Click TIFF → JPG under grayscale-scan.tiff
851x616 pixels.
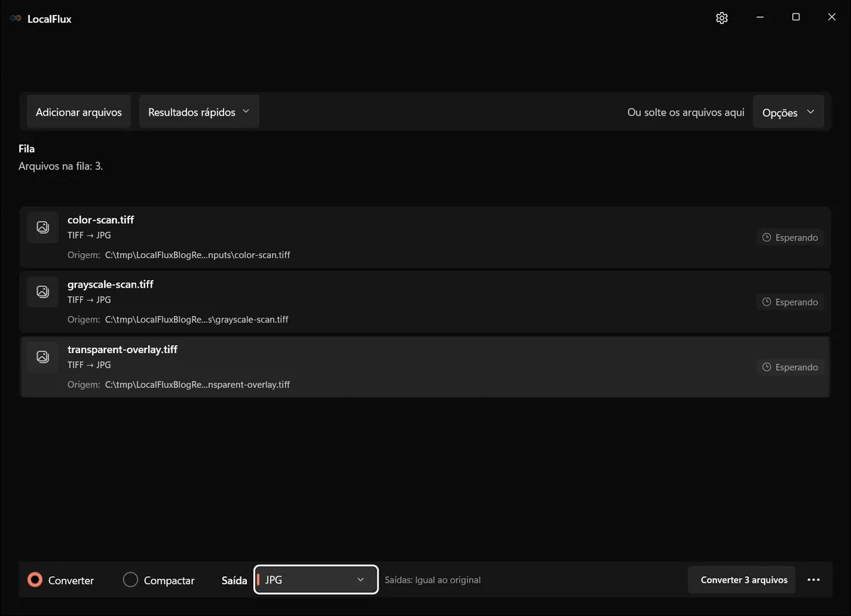89,300
